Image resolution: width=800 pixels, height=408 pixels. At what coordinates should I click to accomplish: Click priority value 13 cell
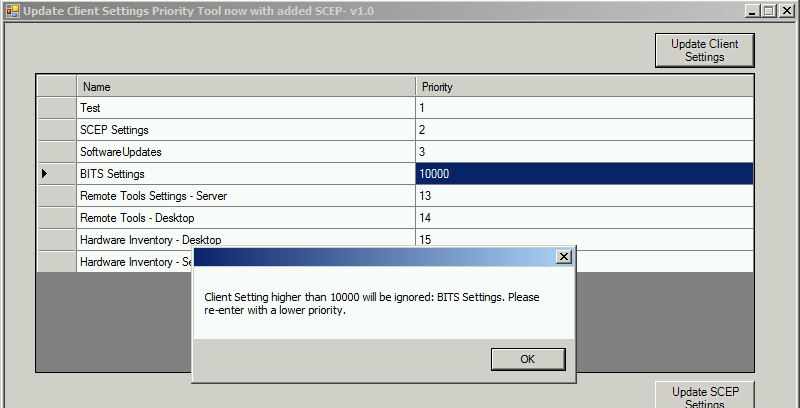point(582,196)
